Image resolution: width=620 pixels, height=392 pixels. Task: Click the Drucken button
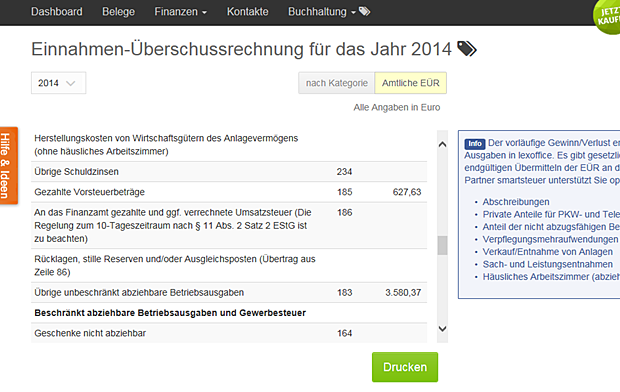pyautogui.click(x=405, y=367)
